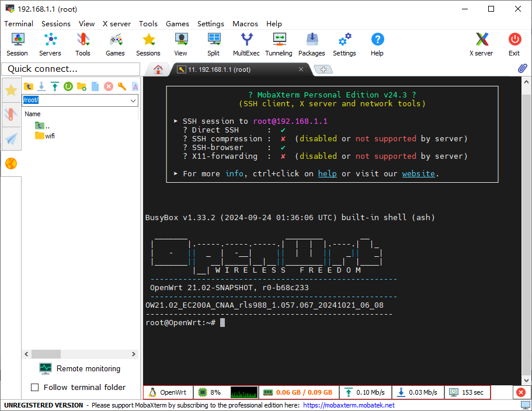Screen dimensions: 532x411
Task: Open the Settings gears toolbar icon
Action: [345, 44]
